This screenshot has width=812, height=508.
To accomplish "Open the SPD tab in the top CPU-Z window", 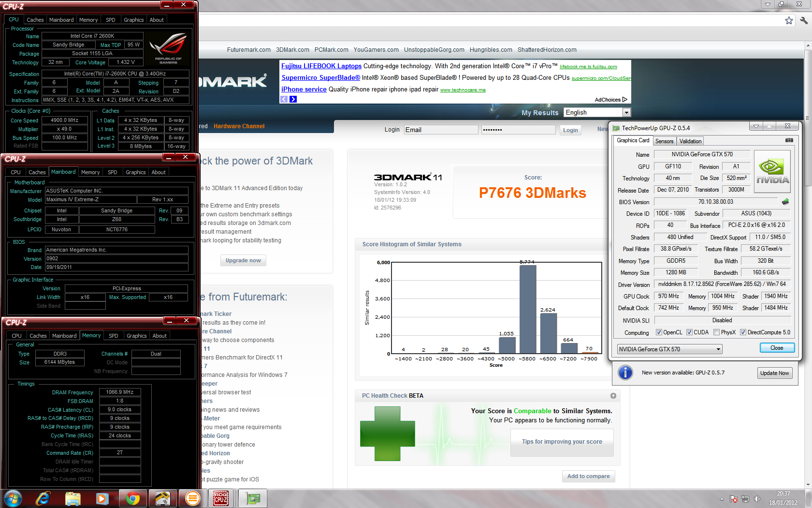I will 111,20.
